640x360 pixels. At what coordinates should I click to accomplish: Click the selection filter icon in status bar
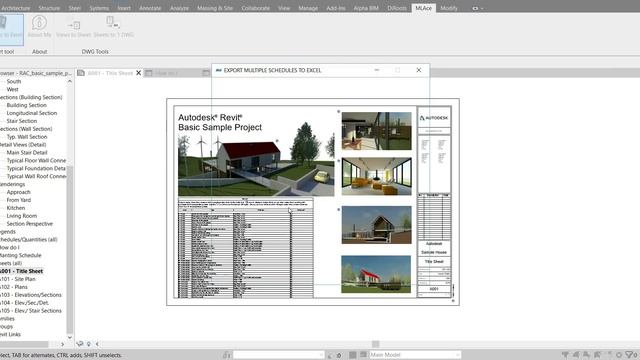(x=629, y=355)
